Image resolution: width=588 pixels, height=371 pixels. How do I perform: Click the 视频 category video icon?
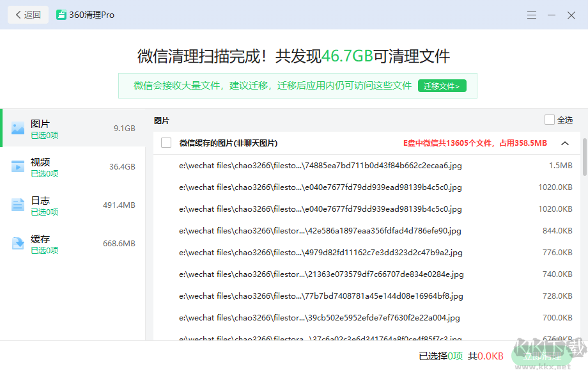[x=17, y=167]
